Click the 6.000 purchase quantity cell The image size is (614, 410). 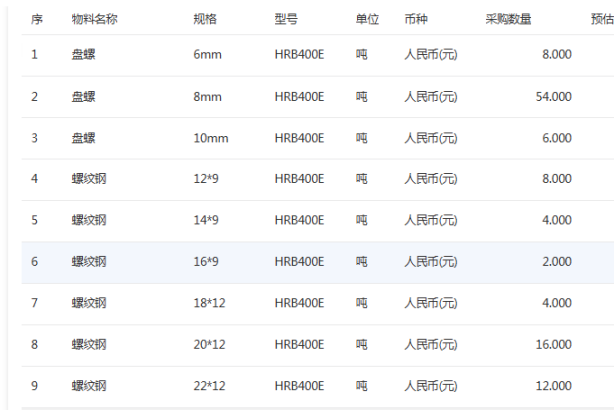(557, 138)
